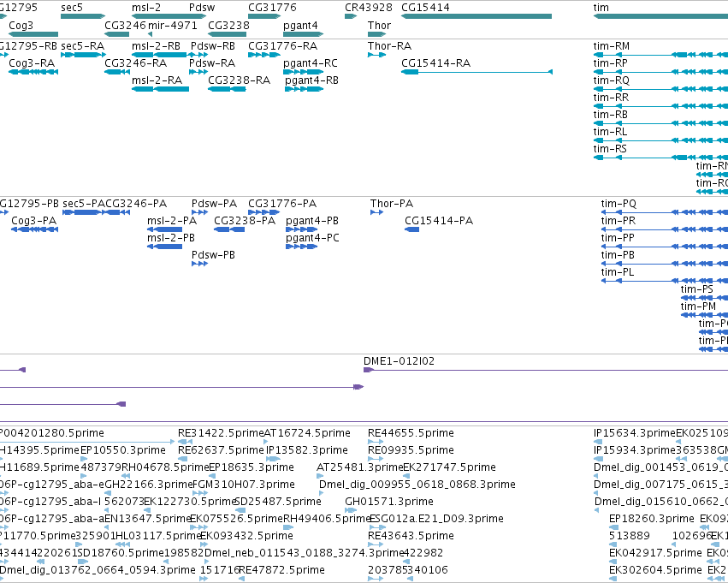Click the tim gene label

click(x=601, y=8)
